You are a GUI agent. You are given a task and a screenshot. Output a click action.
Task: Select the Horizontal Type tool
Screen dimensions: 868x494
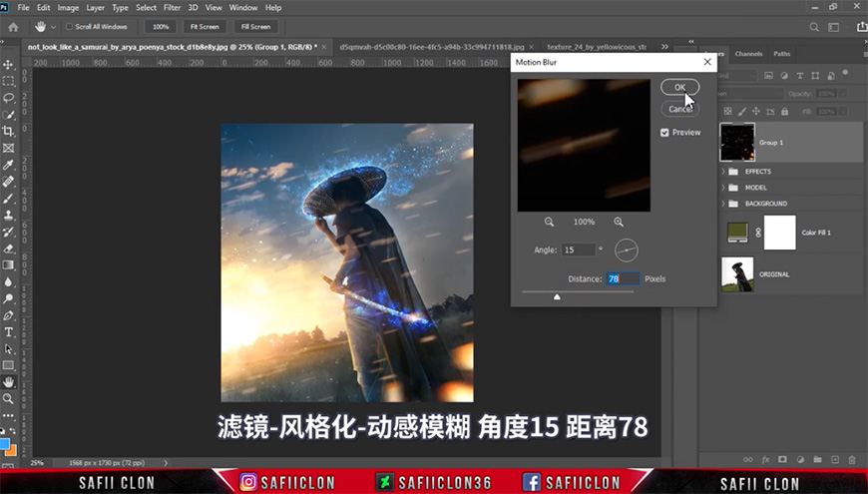(x=8, y=332)
